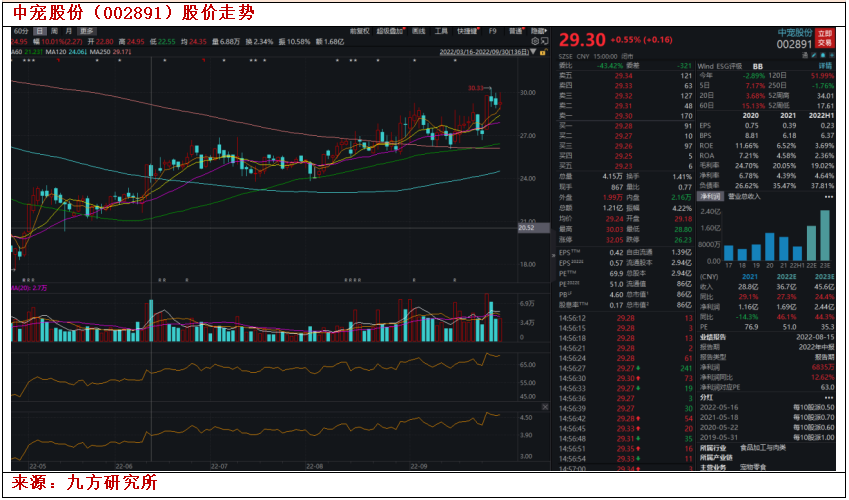Image resolution: width=849 pixels, height=500 pixels.
Task: Click the red 立即交易 trade button
Action: pos(825,38)
